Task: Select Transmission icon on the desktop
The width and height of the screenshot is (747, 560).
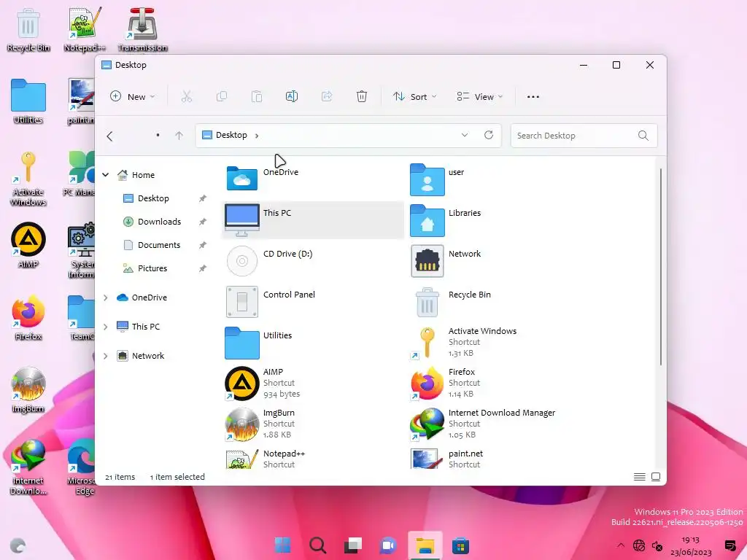Action: (142, 30)
